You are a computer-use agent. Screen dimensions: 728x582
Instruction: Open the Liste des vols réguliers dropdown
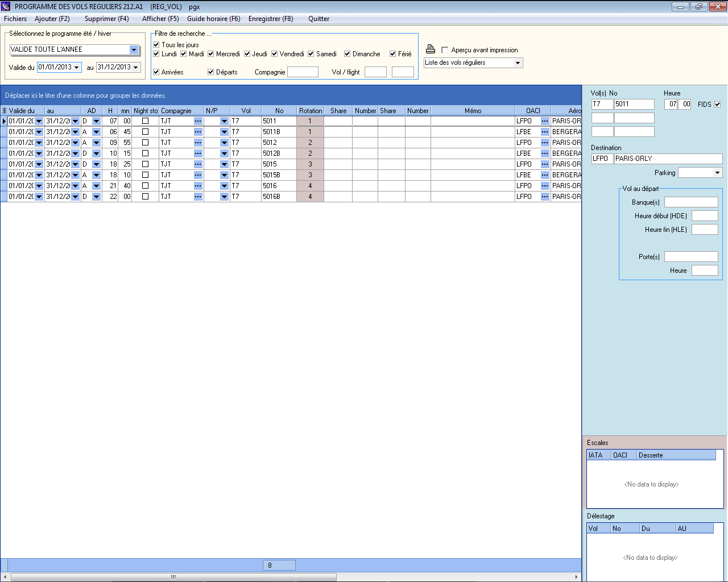(x=518, y=63)
